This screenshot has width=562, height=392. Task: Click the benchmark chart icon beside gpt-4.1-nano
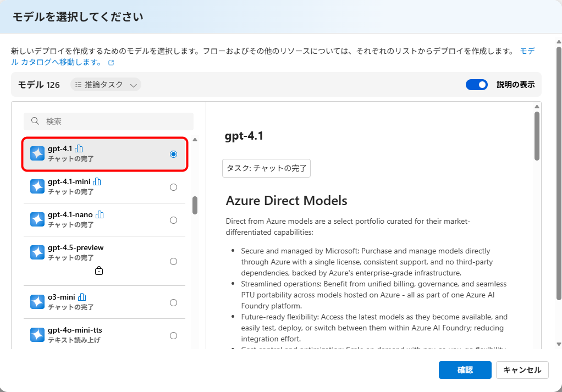pos(100,214)
